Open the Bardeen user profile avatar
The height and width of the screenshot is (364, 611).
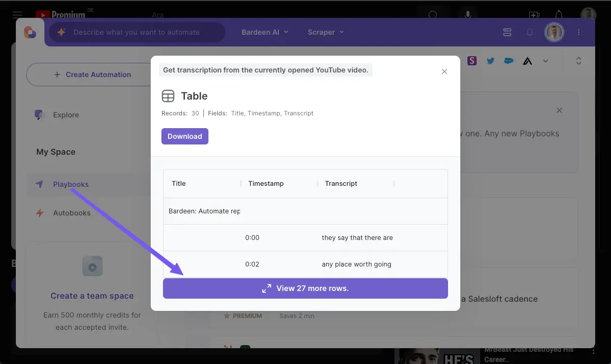[x=554, y=32]
